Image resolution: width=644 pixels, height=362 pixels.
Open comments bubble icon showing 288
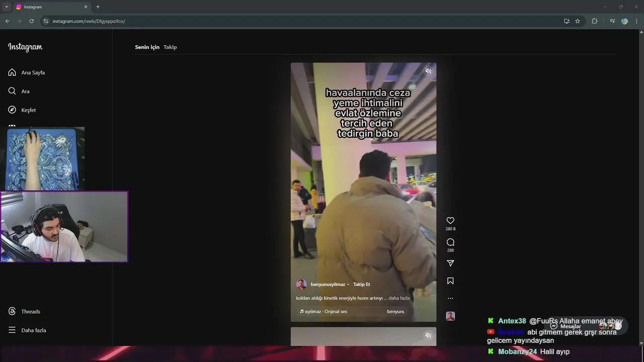450,242
